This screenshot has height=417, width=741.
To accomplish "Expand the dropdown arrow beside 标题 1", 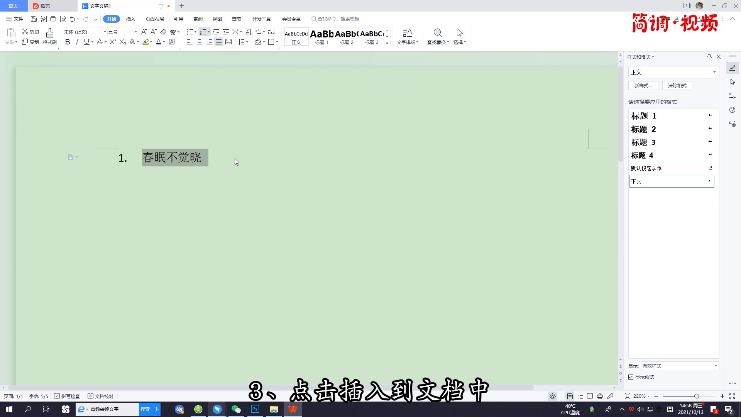I will coord(711,116).
